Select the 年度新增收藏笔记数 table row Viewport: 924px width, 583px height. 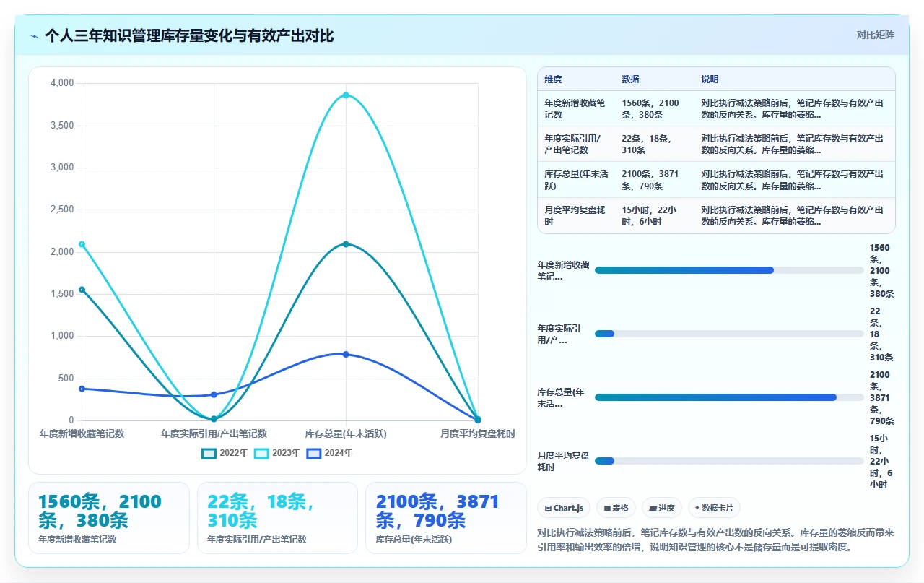pyautogui.click(x=716, y=108)
